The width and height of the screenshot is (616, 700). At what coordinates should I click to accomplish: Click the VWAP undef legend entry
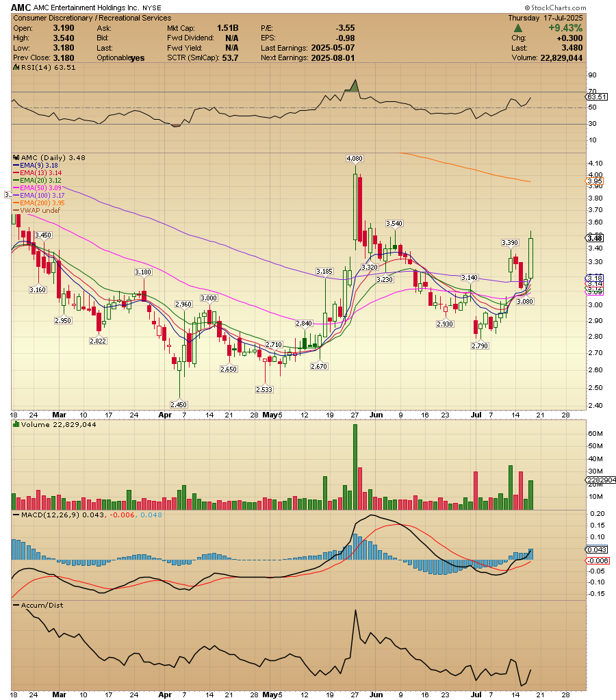point(37,210)
